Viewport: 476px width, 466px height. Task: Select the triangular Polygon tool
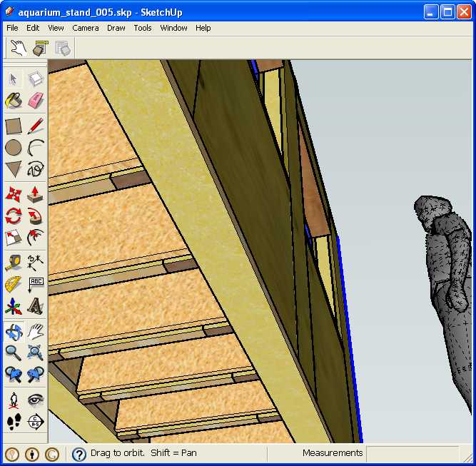click(x=14, y=169)
